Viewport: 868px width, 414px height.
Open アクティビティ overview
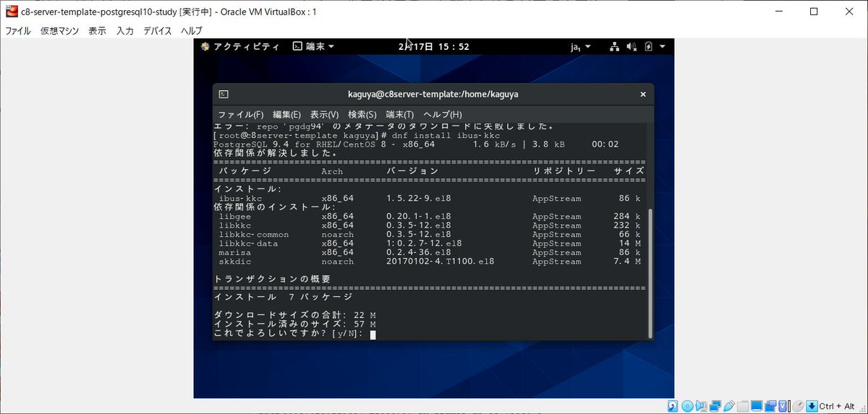(240, 46)
